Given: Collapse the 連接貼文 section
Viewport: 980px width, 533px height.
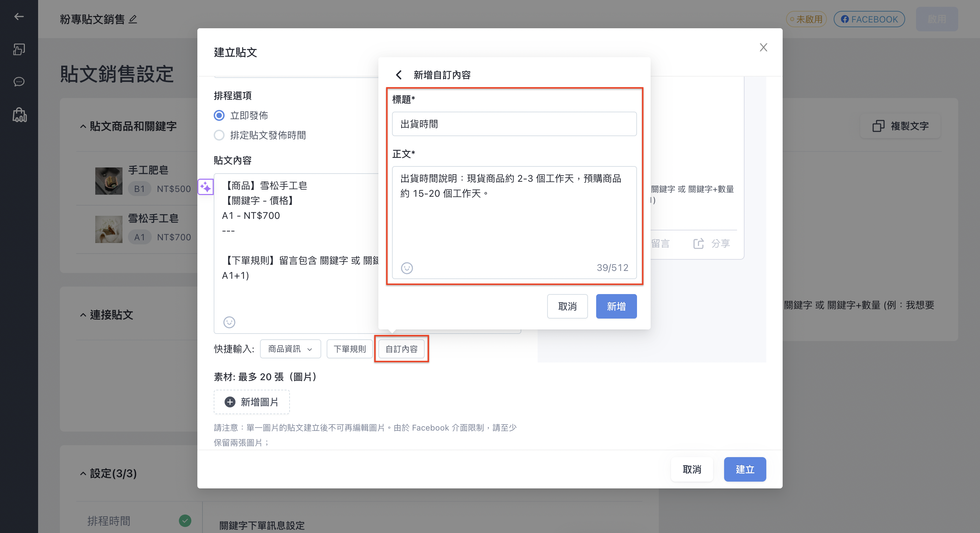Looking at the screenshot, I should (83, 315).
